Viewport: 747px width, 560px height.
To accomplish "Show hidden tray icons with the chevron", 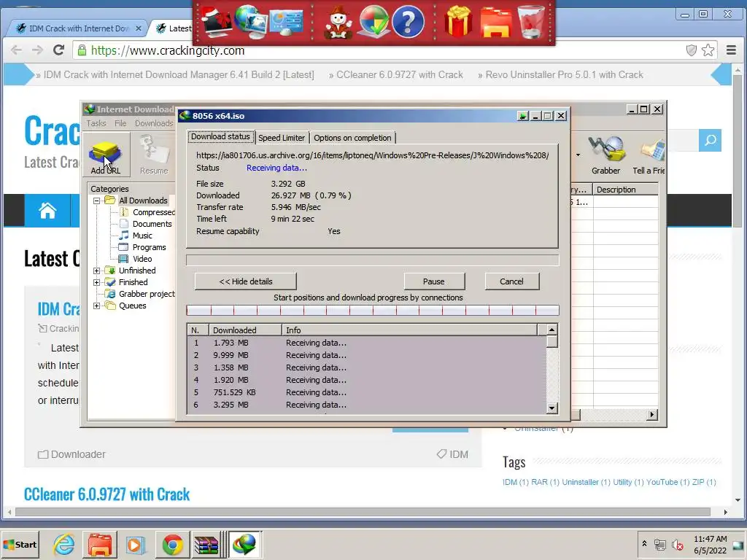I will [x=644, y=543].
